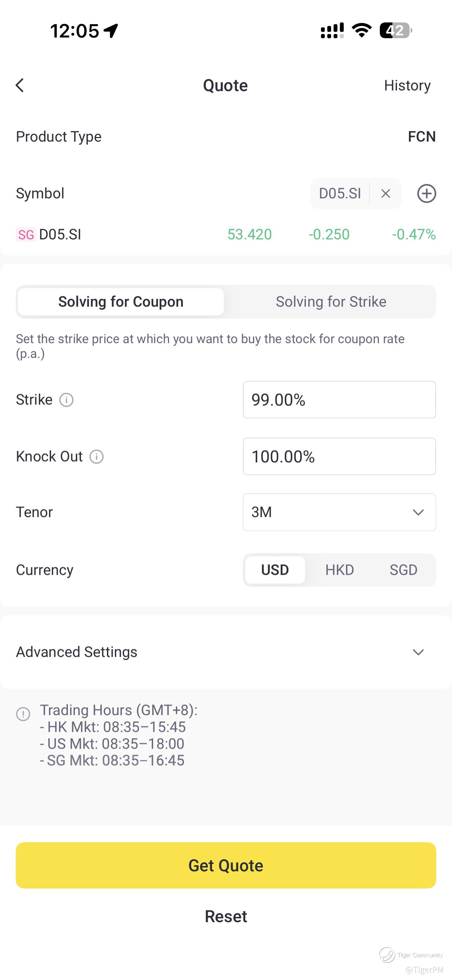This screenshot has width=452, height=980.
Task: Add another symbol with plus icon
Action: pyautogui.click(x=426, y=193)
